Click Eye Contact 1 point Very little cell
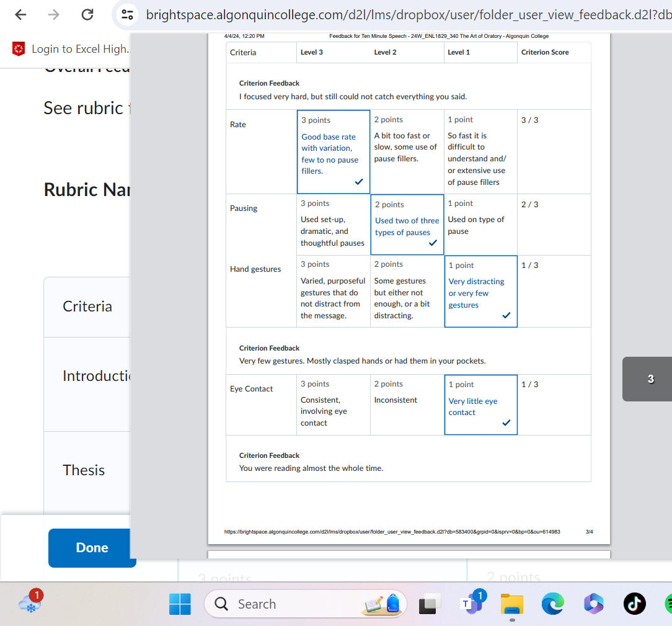The height and width of the screenshot is (626, 672). (x=481, y=405)
